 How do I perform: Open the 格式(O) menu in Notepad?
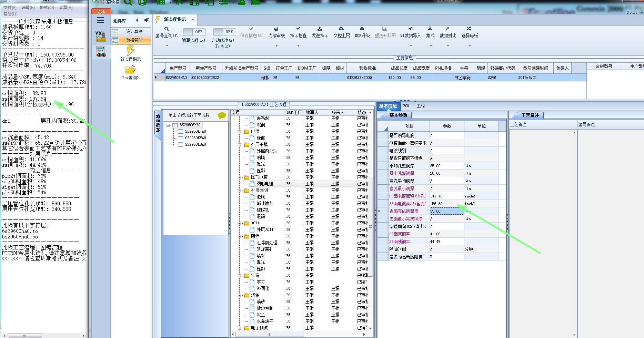pyautogui.click(x=47, y=8)
